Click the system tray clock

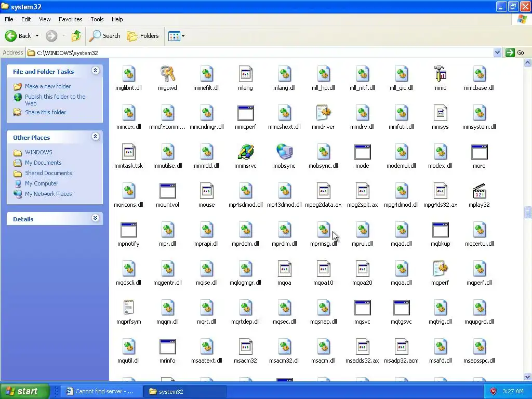tap(513, 391)
